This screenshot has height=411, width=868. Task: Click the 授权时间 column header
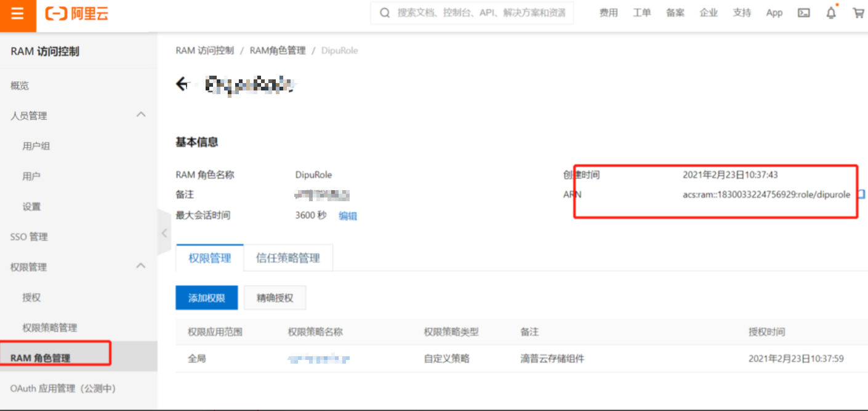pyautogui.click(x=766, y=332)
